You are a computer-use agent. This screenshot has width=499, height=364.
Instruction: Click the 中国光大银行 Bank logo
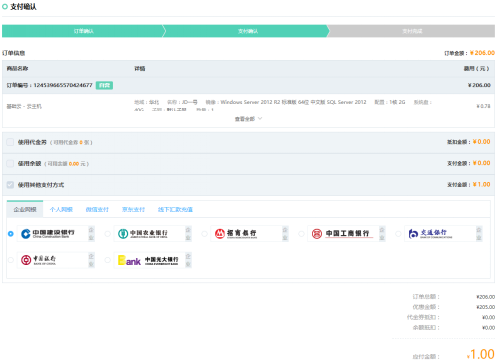[149, 260]
